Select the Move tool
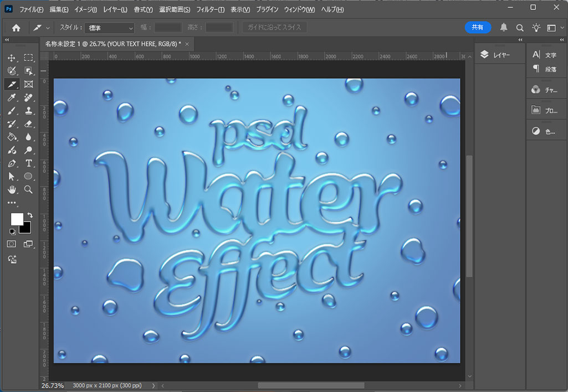 point(12,58)
